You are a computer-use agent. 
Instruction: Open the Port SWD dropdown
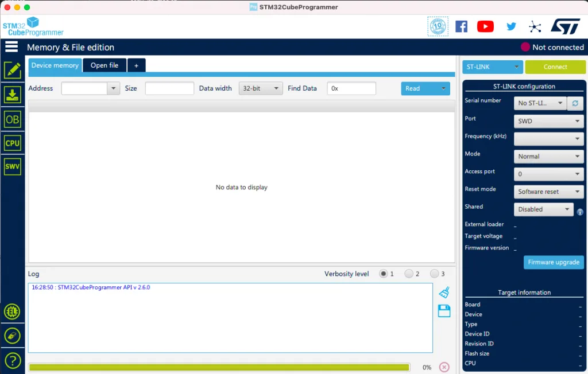point(548,121)
